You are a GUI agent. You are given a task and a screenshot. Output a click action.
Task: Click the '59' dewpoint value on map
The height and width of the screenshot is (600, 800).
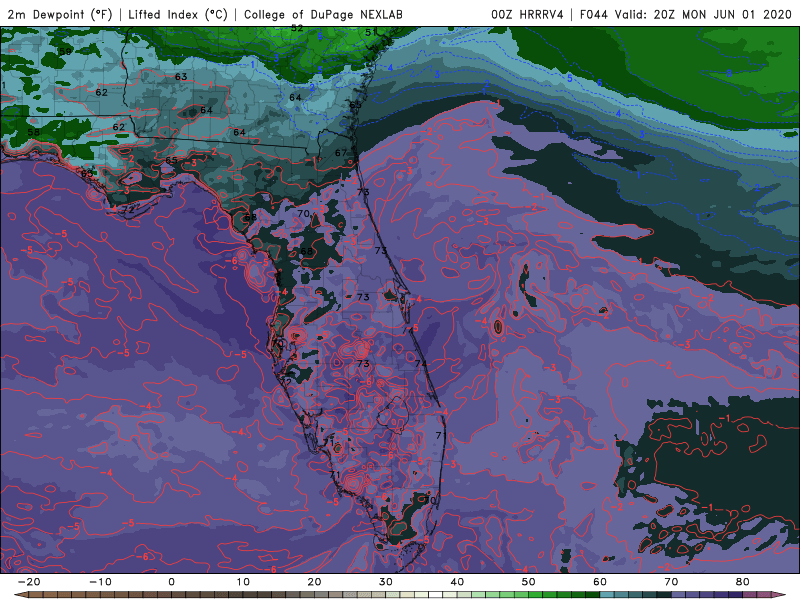click(x=65, y=52)
